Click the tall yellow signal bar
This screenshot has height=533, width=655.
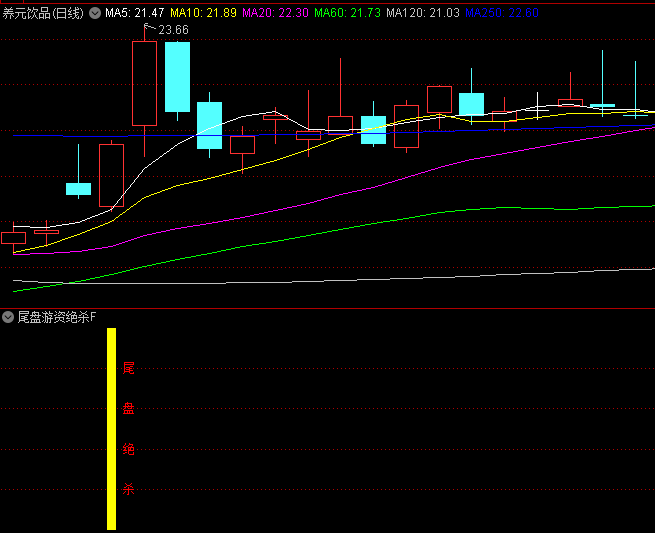[112, 428]
